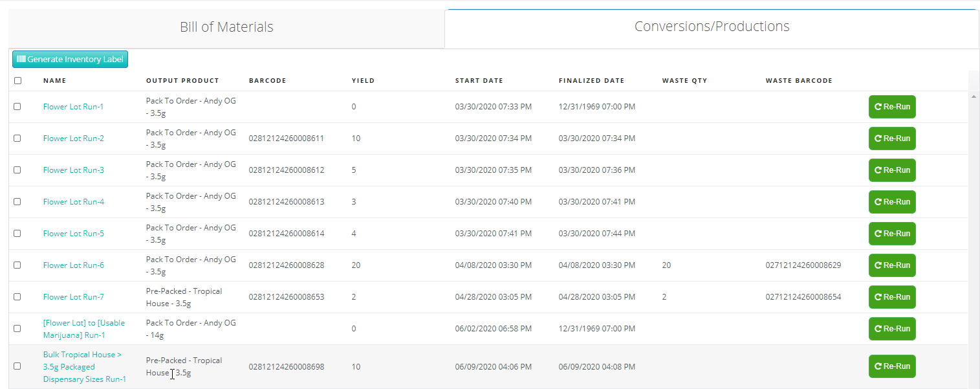
Task: Click the Start Date column header
Action: point(479,81)
